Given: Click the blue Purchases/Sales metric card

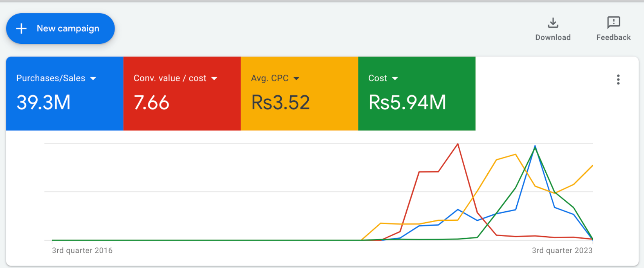Looking at the screenshot, I should 65,93.
